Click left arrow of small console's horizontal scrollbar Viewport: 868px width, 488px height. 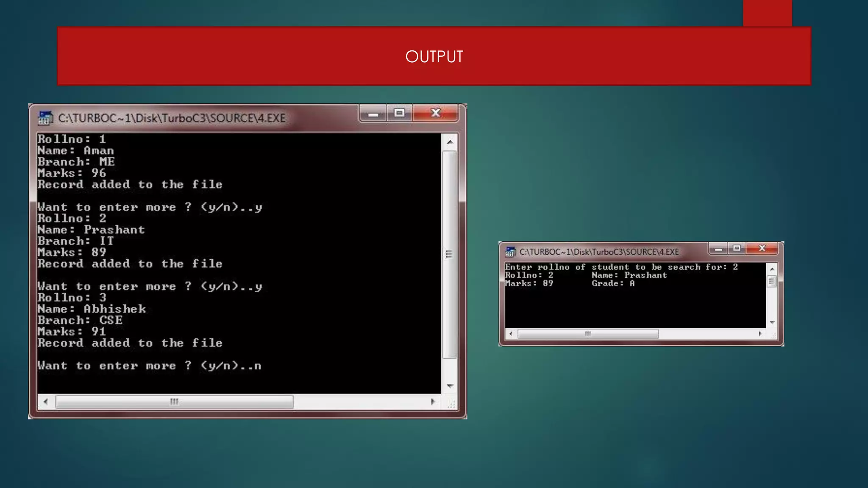point(511,334)
